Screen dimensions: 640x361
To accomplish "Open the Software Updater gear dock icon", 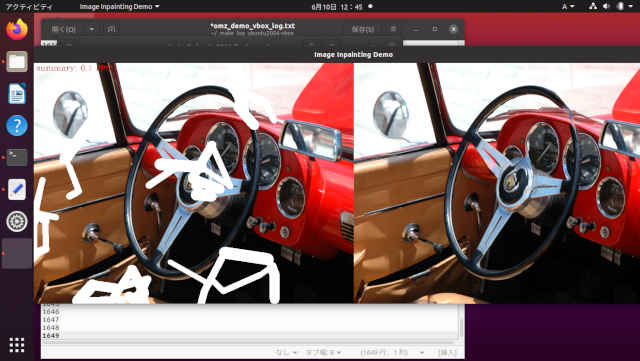I will pyautogui.click(x=17, y=221).
